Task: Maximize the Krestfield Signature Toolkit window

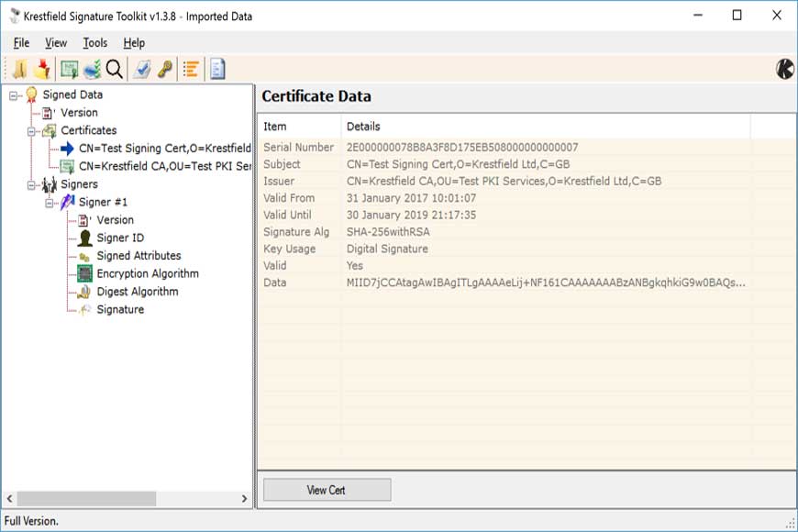Action: click(x=737, y=16)
